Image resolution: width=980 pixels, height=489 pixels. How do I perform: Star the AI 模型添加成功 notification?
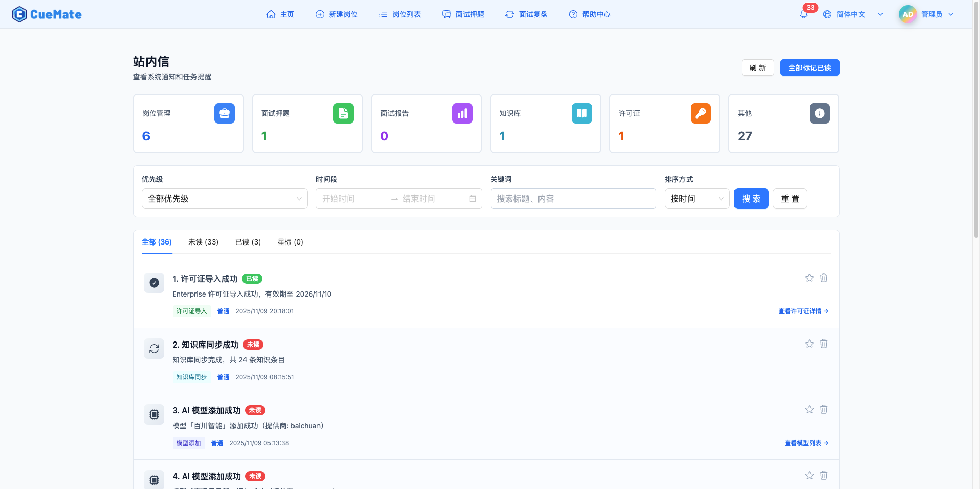(x=809, y=409)
